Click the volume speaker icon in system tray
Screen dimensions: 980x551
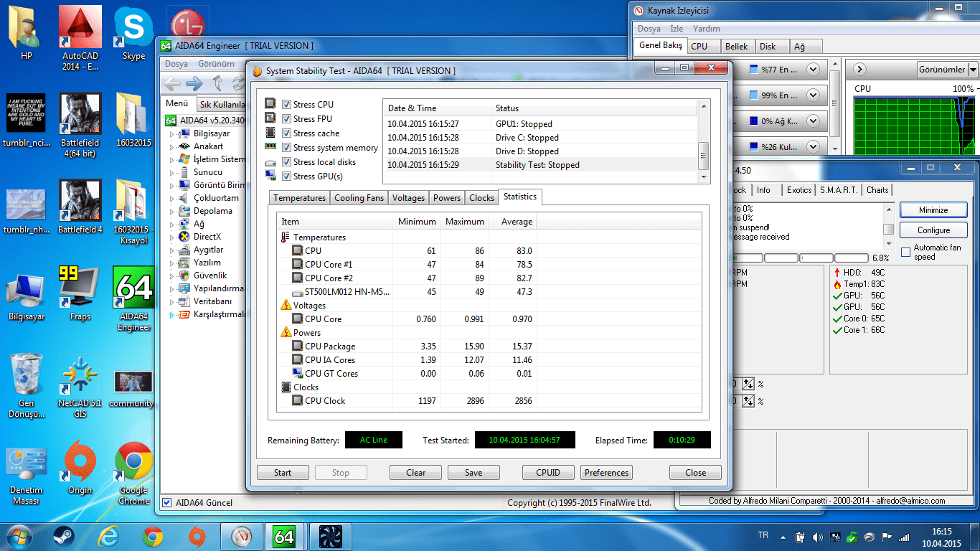[818, 537]
